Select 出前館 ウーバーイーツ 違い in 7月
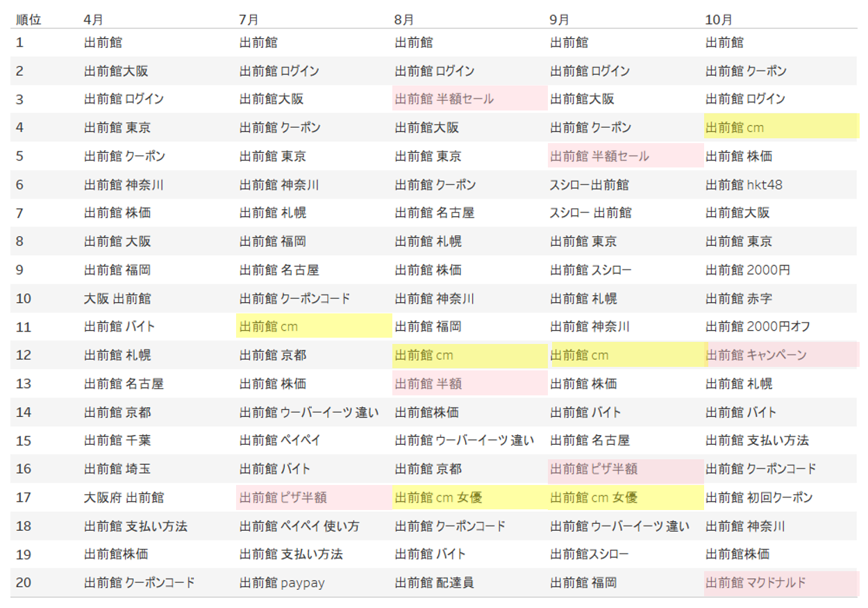The image size is (868, 608). point(309,412)
